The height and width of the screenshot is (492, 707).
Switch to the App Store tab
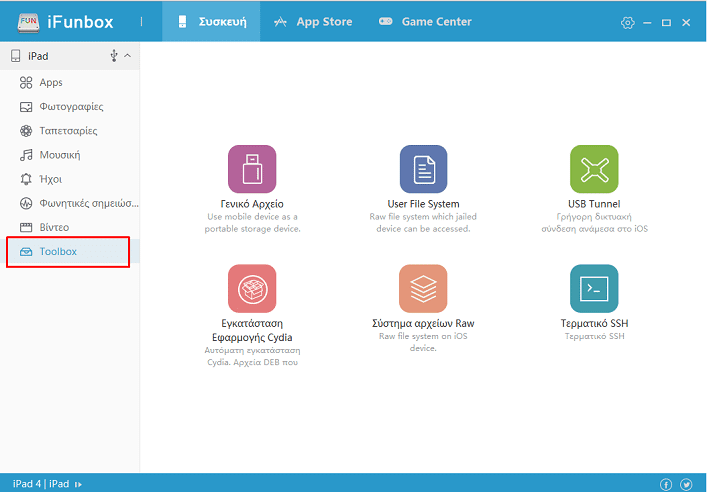point(313,22)
